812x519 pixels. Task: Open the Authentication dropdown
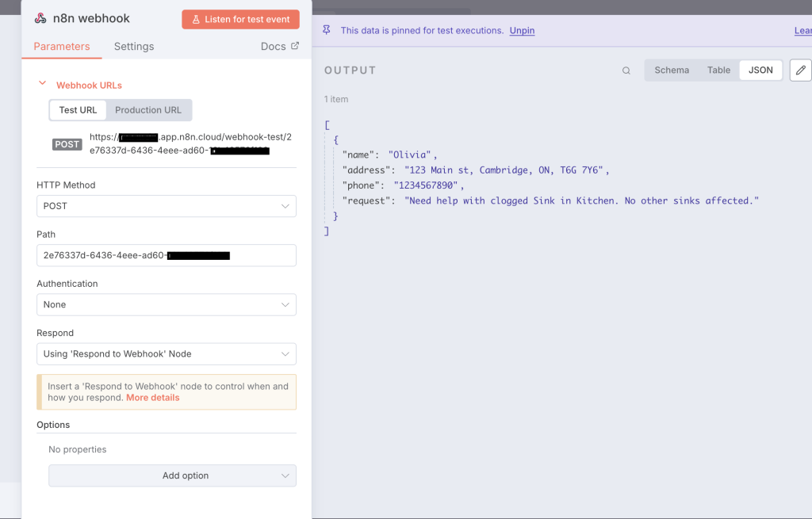pos(167,305)
